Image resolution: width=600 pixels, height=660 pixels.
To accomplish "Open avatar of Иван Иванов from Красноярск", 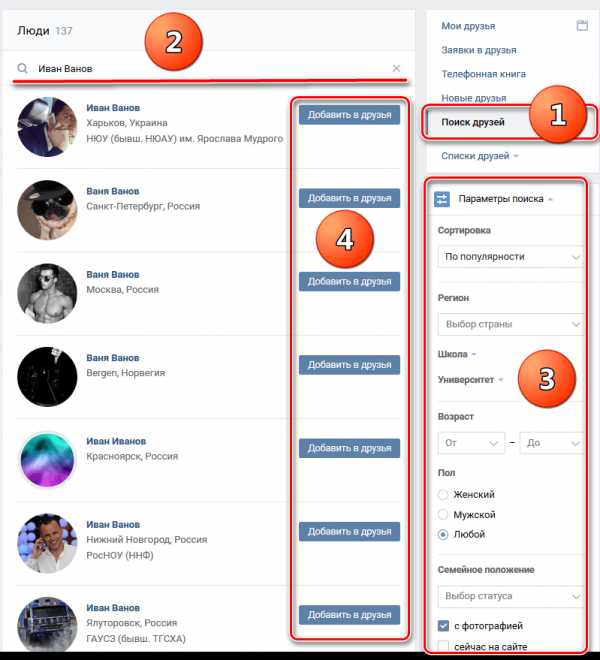I will (47, 460).
